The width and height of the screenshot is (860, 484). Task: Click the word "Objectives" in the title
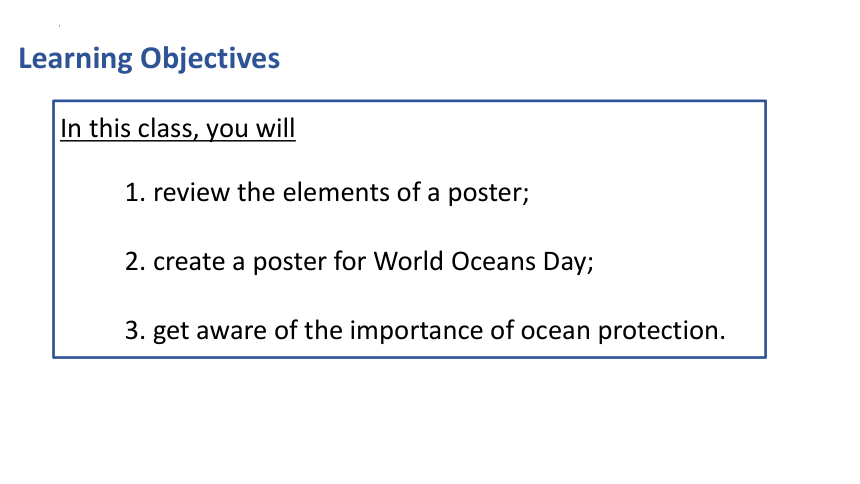pos(210,59)
